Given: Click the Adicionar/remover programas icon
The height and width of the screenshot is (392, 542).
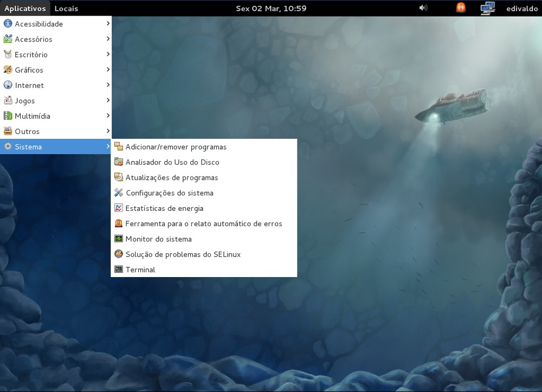Looking at the screenshot, I should click(x=118, y=146).
